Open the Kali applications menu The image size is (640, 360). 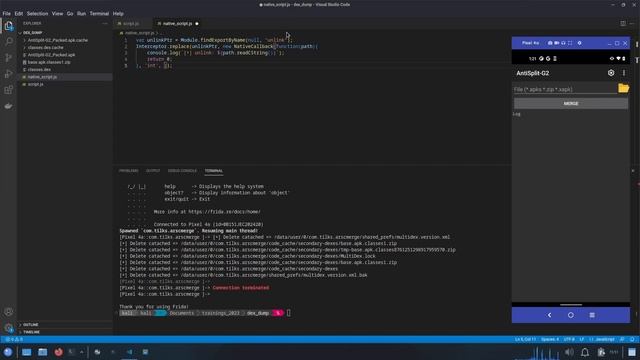[8, 352]
